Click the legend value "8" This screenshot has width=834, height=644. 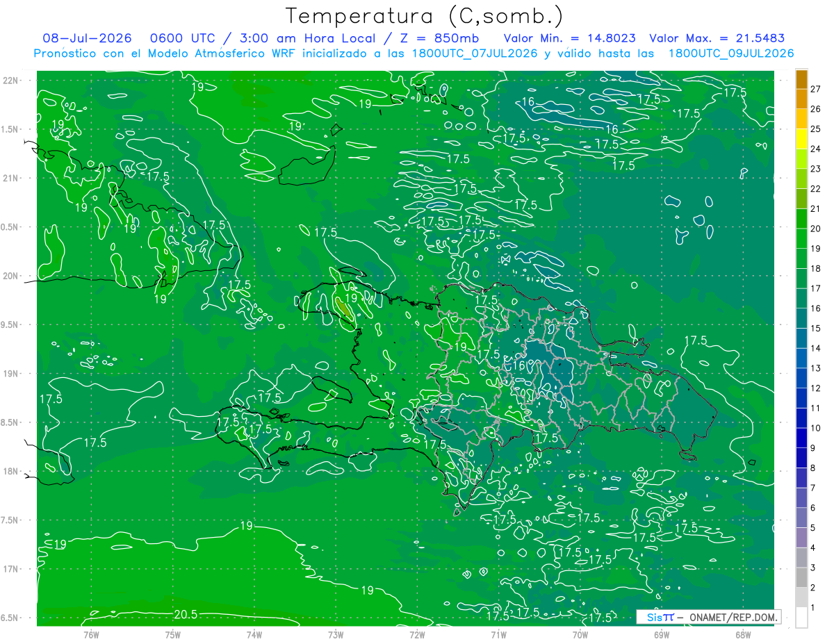(x=813, y=468)
